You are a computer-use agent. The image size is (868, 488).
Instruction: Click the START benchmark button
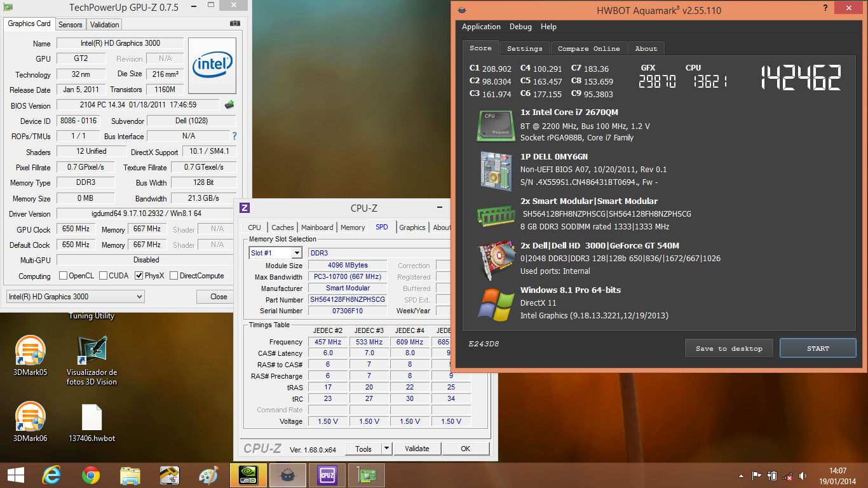click(818, 348)
